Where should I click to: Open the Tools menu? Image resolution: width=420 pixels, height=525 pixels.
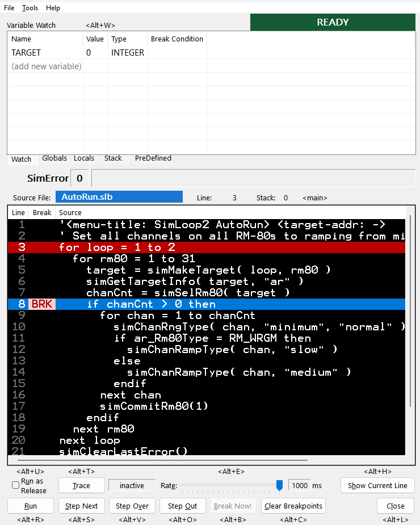click(x=30, y=8)
